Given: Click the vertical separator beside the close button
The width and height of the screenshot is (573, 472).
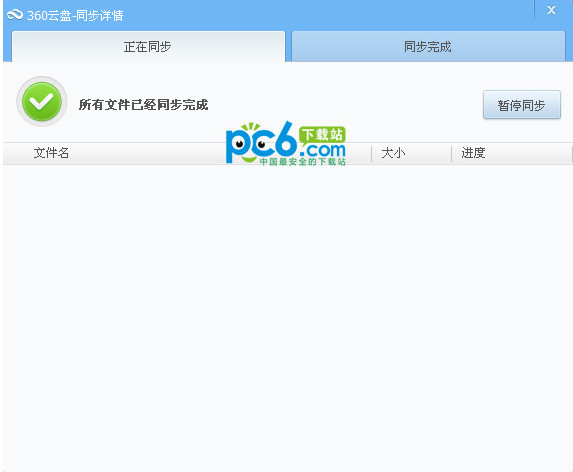Looking at the screenshot, I should (x=534, y=10).
